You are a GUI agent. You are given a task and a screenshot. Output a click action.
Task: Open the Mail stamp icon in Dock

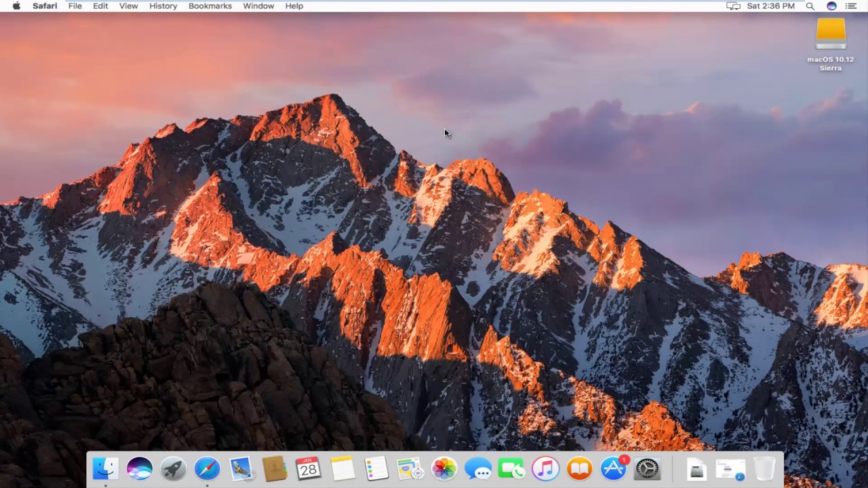(241, 468)
